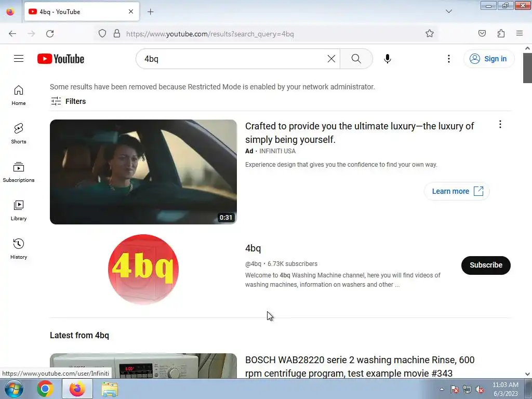Open Library in the sidebar
532x399 pixels.
(x=19, y=211)
